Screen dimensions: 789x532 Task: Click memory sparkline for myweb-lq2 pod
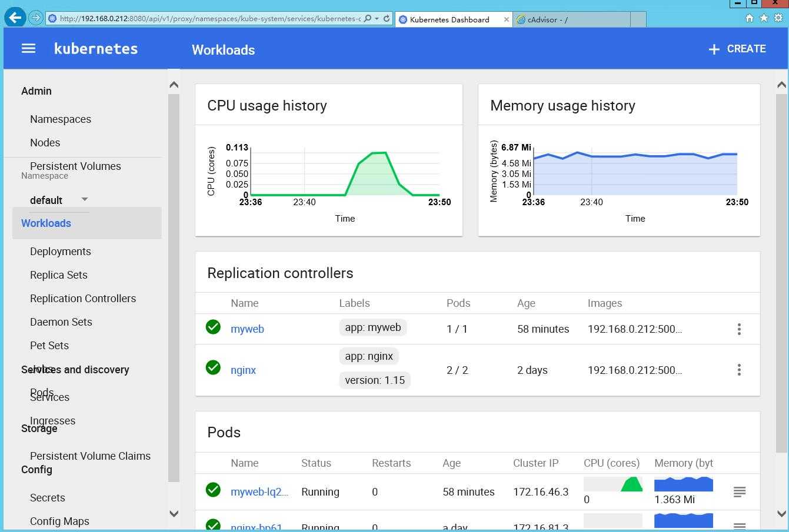pos(684,484)
